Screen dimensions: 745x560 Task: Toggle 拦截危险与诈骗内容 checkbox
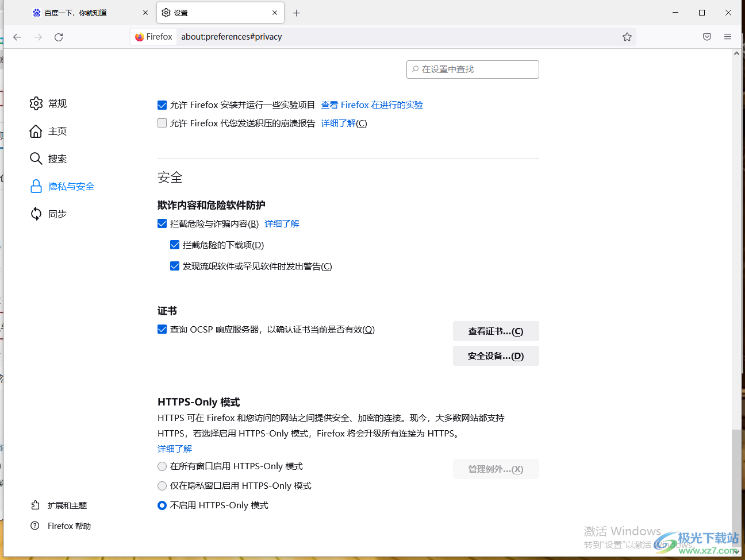coord(162,224)
